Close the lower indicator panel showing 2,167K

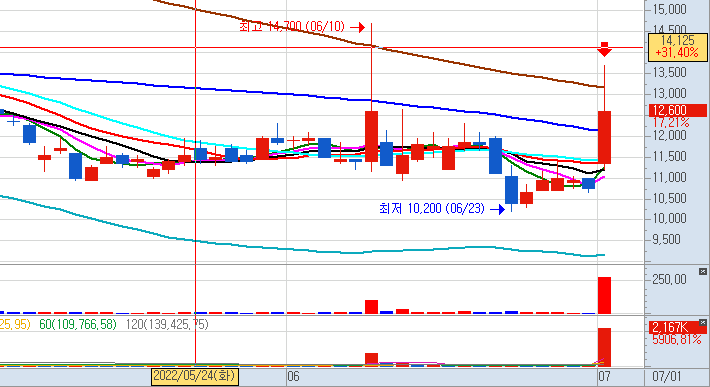tap(702, 323)
